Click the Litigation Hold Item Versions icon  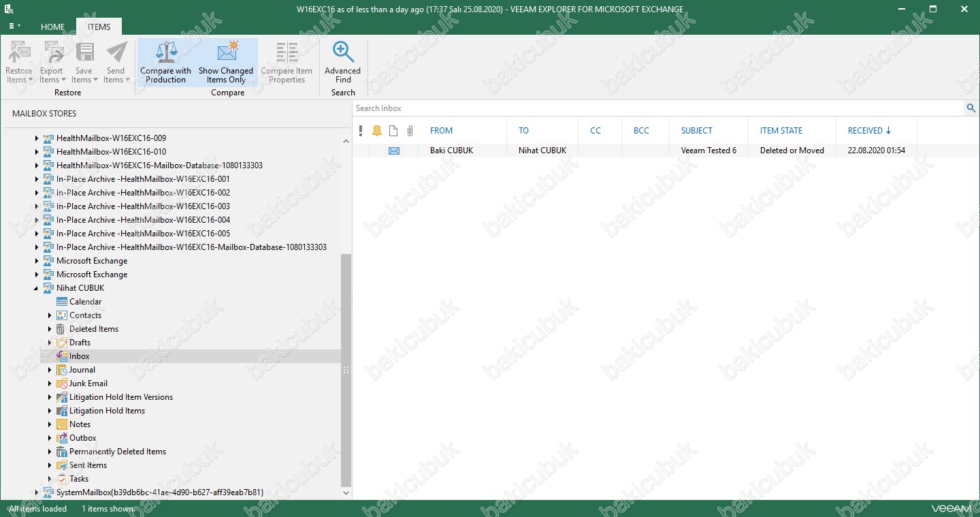[62, 397]
